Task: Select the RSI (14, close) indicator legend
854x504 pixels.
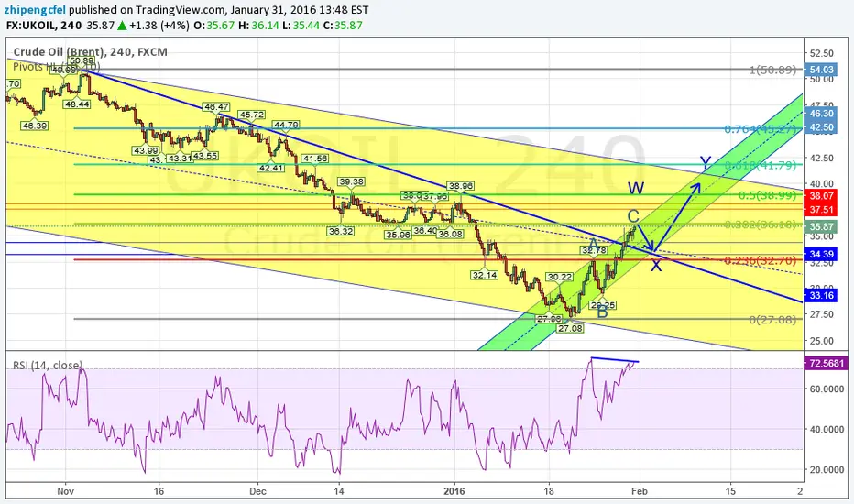Action: [48, 365]
